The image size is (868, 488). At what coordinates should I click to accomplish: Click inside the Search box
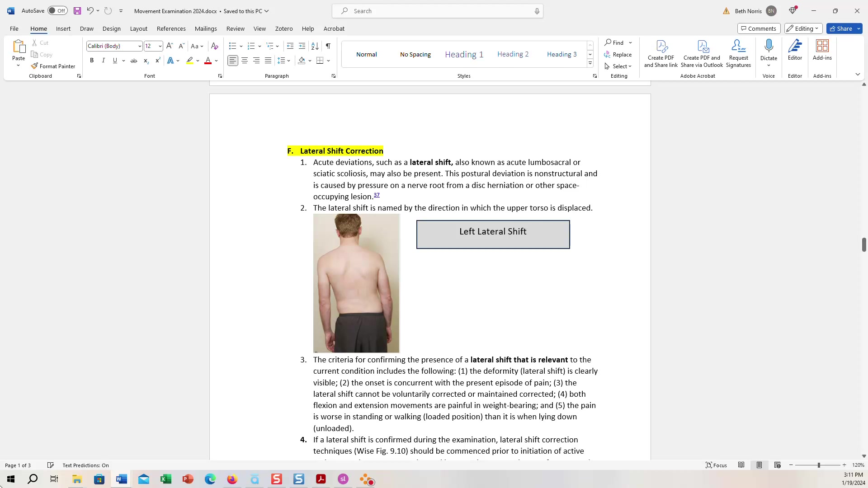point(437,10)
